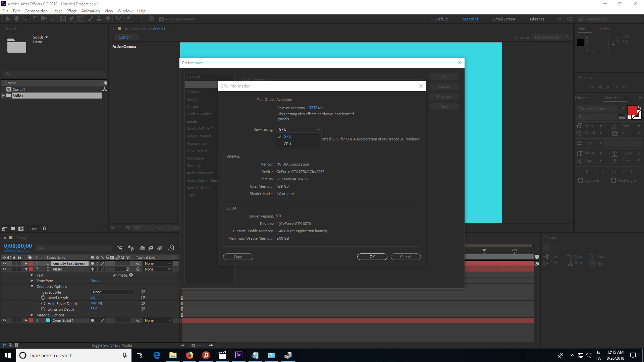
Task: Switch to Standard workspace
Action: pyautogui.click(x=470, y=19)
